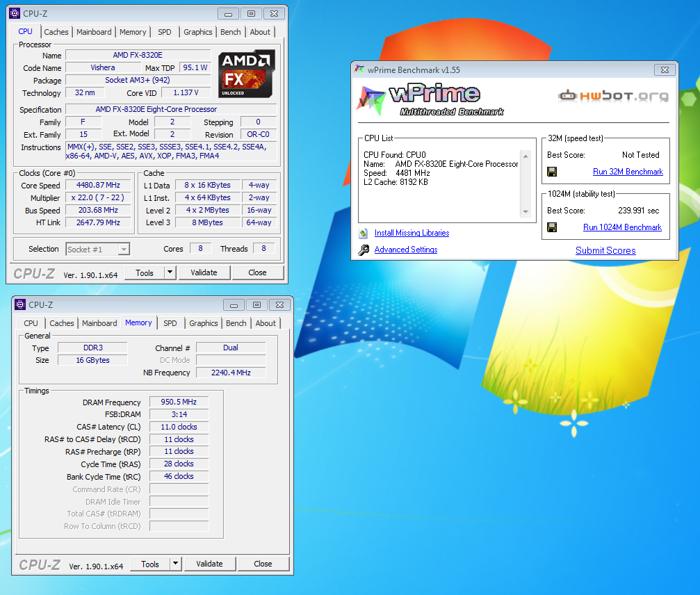Minimize the CPU-Z Memory window
The height and width of the screenshot is (595, 700).
[234, 305]
